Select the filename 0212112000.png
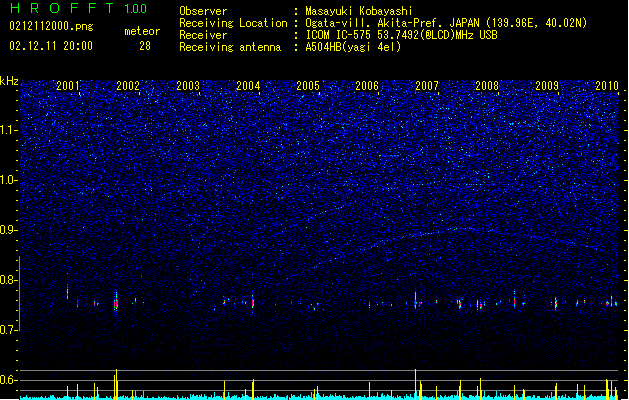Screen dimensions: 629x400 pos(51,26)
